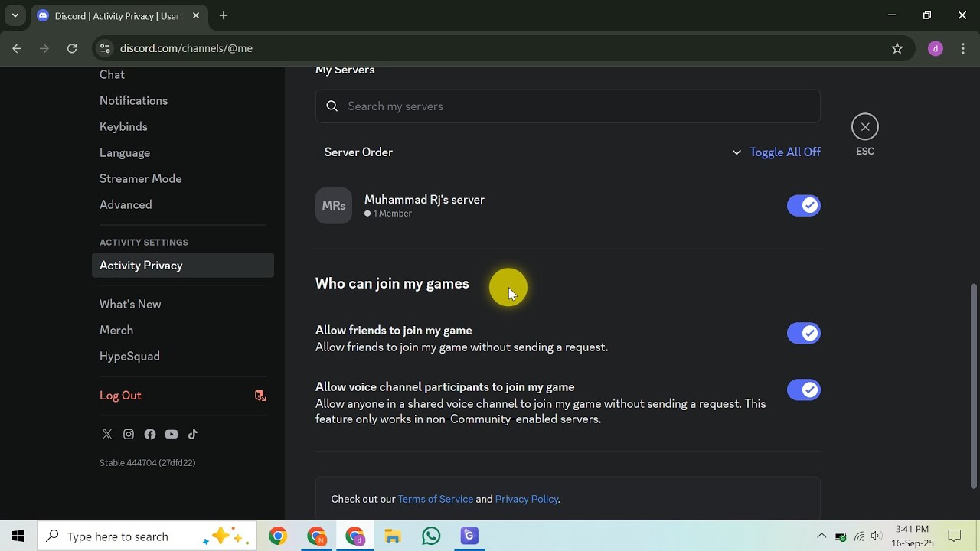The height and width of the screenshot is (551, 980).
Task: Toggle activity status for Muhammad Rj's server
Action: click(x=804, y=206)
